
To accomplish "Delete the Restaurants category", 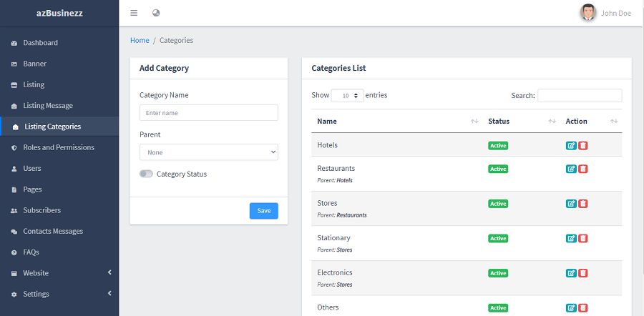I will [583, 169].
